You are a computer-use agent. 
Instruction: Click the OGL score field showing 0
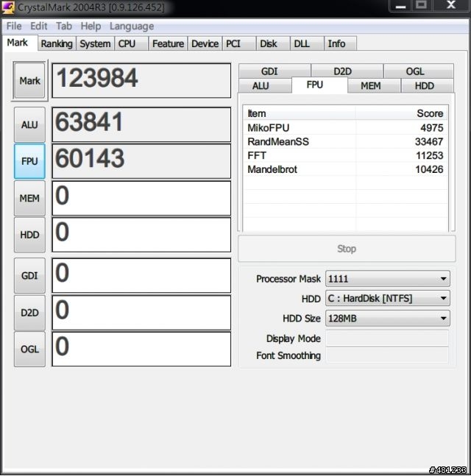click(x=141, y=349)
